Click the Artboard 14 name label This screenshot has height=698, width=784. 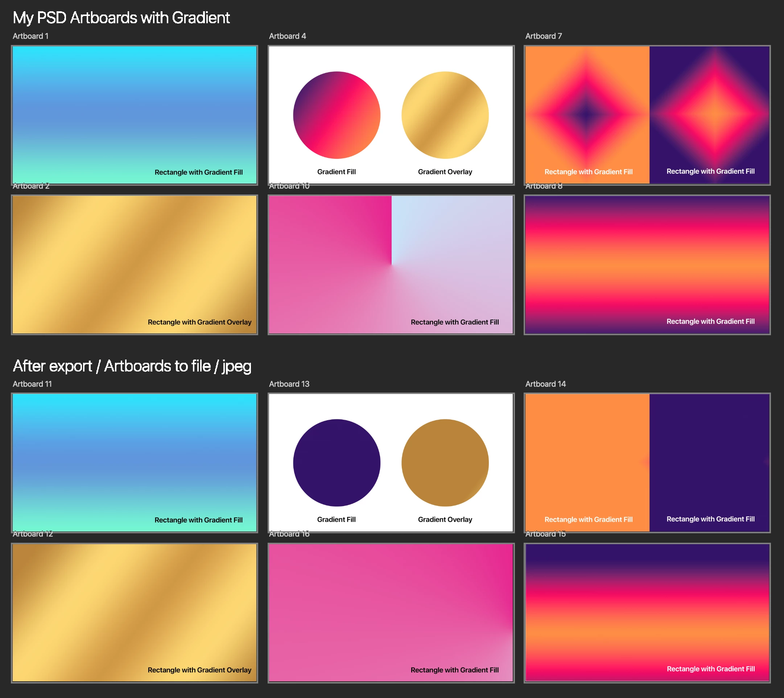click(x=545, y=384)
